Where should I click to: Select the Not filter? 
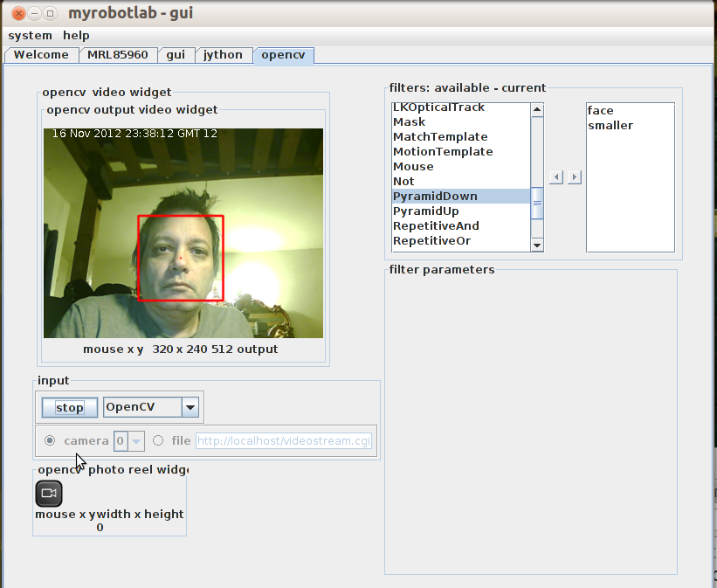(x=461, y=181)
